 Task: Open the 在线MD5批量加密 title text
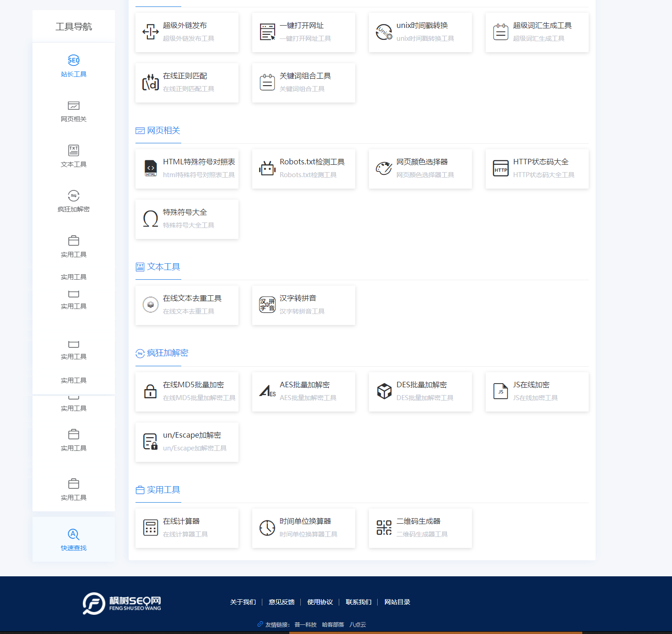(x=194, y=385)
